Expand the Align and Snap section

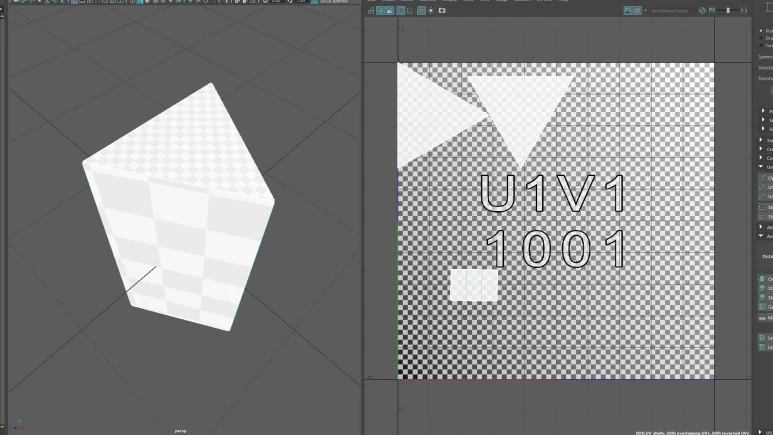pyautogui.click(x=763, y=227)
